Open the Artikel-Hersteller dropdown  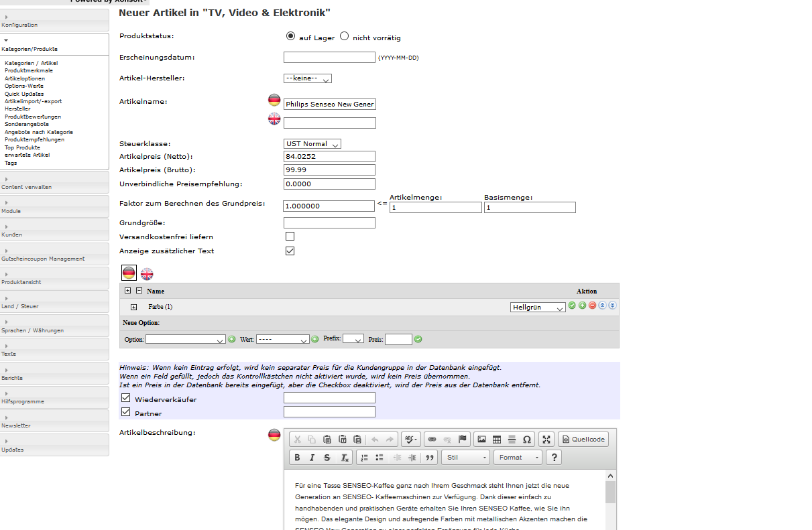308,78
